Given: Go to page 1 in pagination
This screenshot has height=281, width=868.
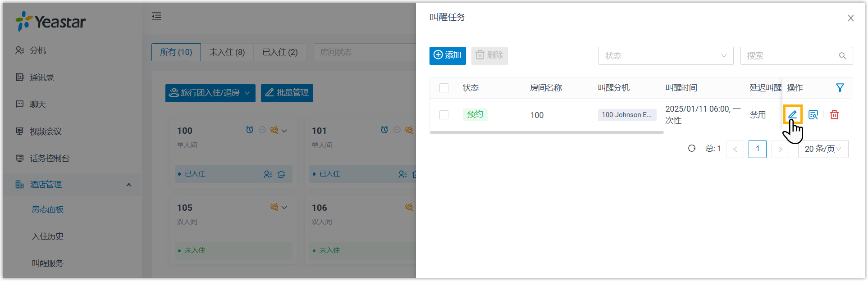Looking at the screenshot, I should pos(757,149).
